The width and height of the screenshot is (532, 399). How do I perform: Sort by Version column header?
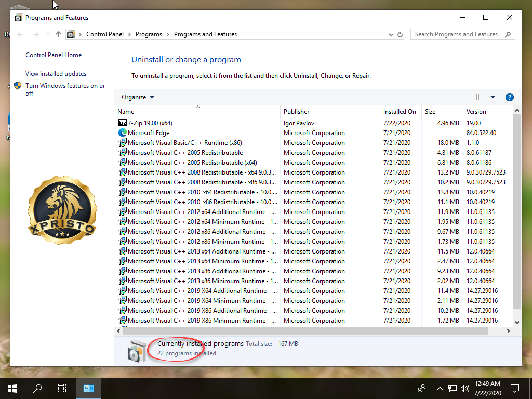tap(488, 112)
